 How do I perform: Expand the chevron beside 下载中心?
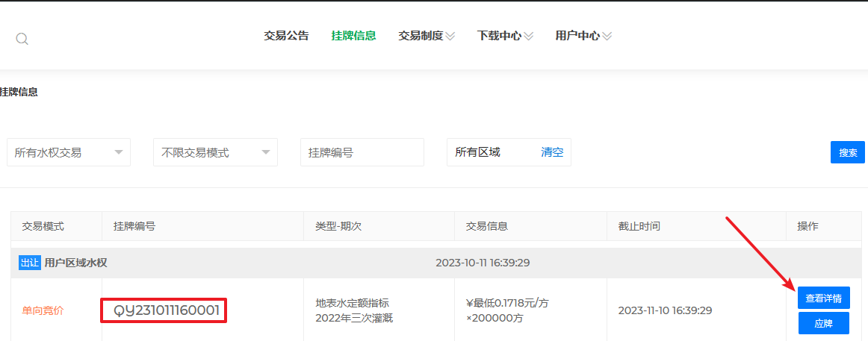point(529,36)
